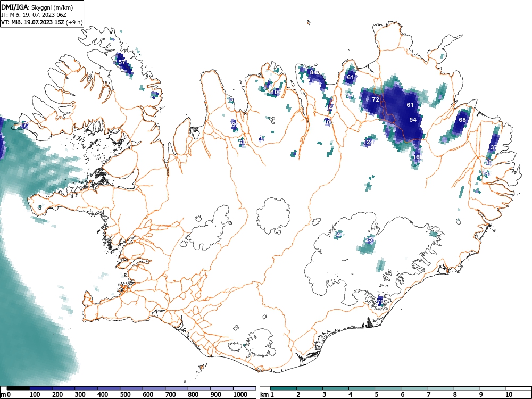Select the swatch between 500 and 600 m
Image resolution: width=532 pixels, height=399 pixels.
[131, 388]
